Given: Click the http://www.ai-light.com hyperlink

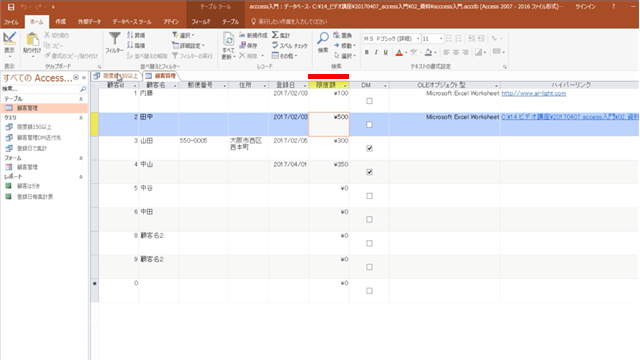Looking at the screenshot, I should click(533, 93).
